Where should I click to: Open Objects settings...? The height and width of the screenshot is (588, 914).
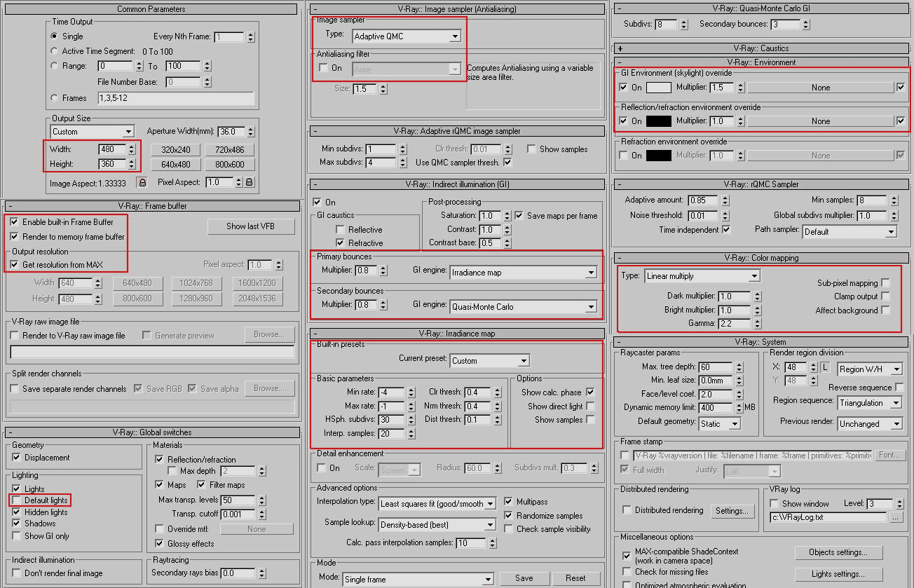tap(838, 552)
